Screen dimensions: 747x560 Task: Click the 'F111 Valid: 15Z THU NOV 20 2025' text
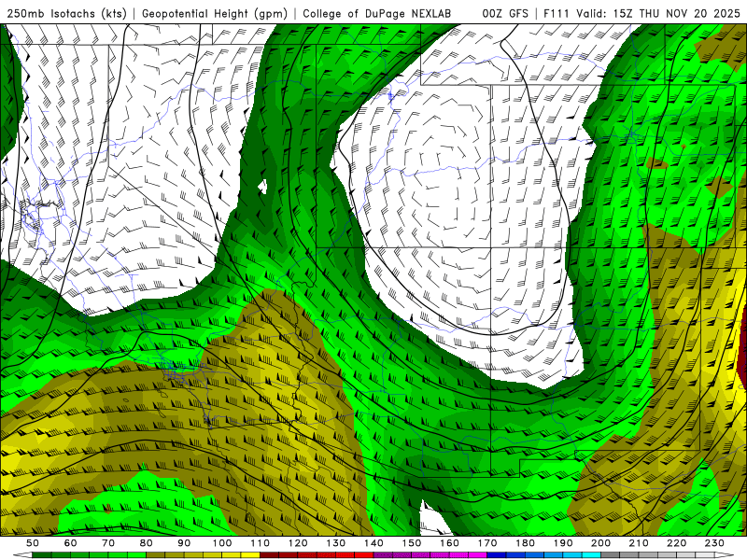click(641, 14)
